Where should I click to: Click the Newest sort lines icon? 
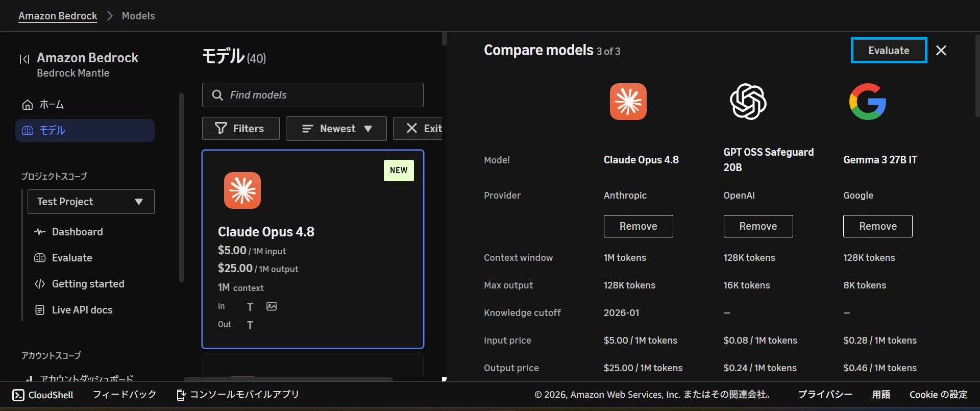[307, 129]
